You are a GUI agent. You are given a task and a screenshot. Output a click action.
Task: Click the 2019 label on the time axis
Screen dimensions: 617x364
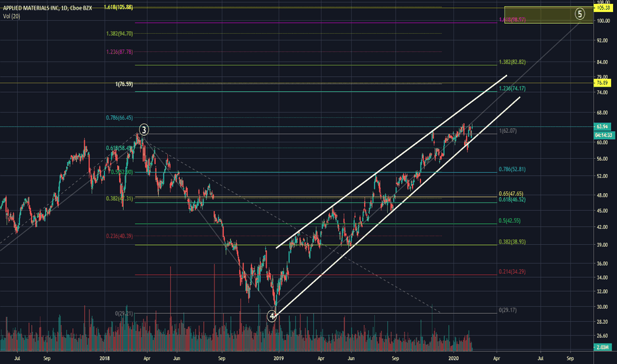279,359
